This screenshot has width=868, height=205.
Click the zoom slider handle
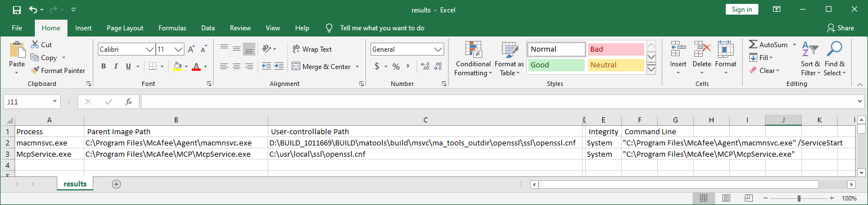tap(799, 198)
